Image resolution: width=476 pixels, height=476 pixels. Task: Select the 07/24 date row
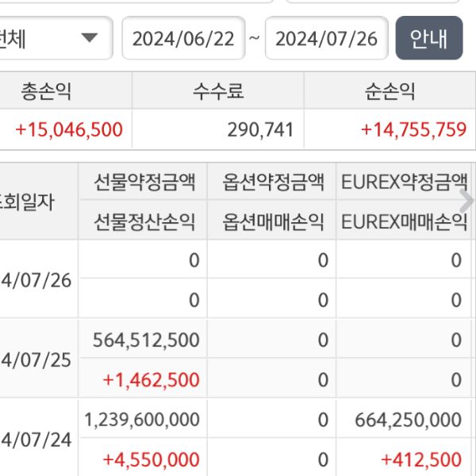coord(36,439)
